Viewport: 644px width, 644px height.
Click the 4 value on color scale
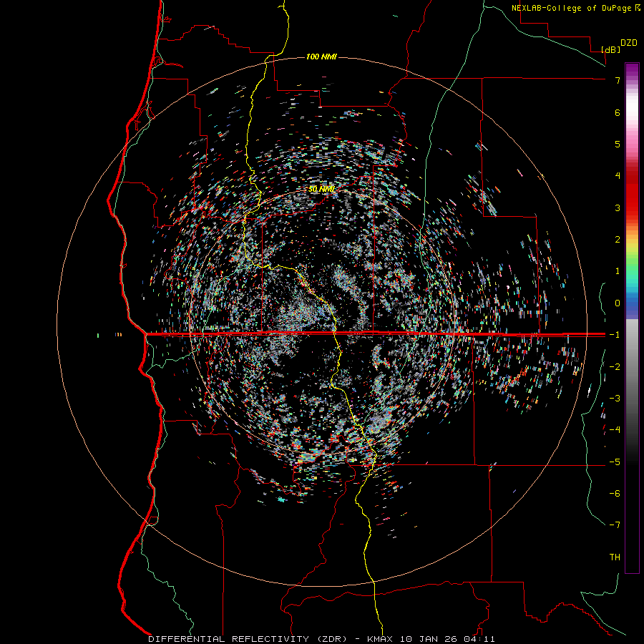(x=618, y=176)
